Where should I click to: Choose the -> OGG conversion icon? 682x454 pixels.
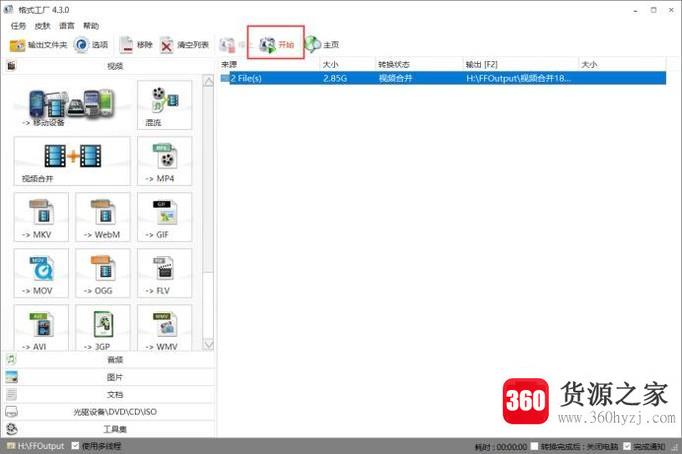103,273
